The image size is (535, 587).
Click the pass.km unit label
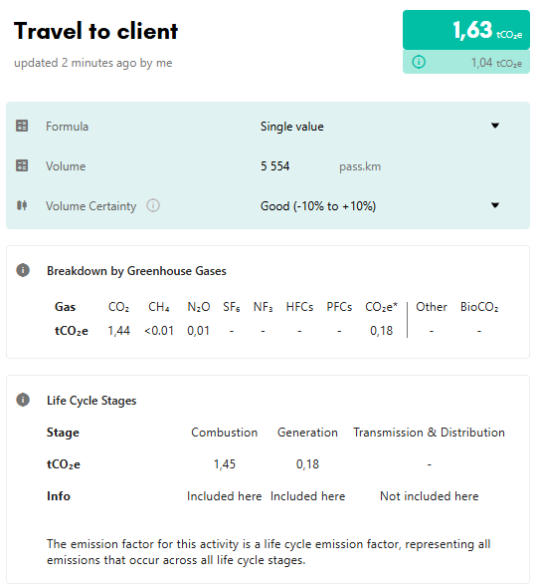point(360,167)
